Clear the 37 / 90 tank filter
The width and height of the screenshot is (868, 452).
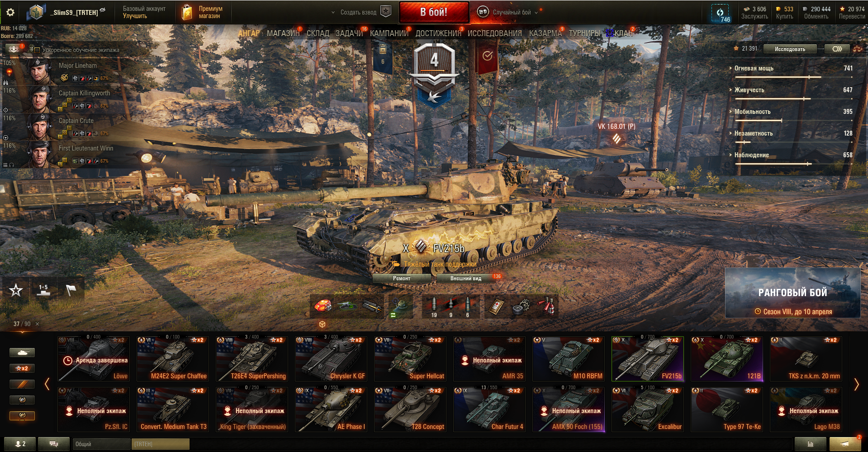38,324
